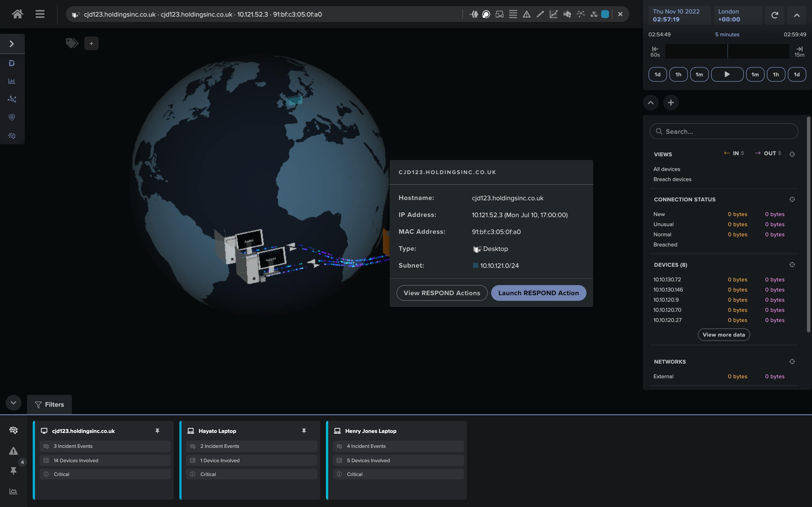
Task: Click the home icon
Action: point(17,14)
